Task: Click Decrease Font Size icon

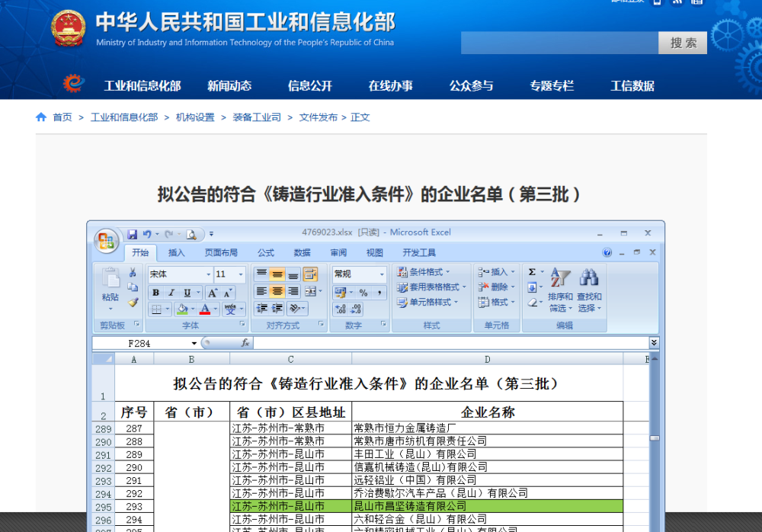Action: coord(227,293)
